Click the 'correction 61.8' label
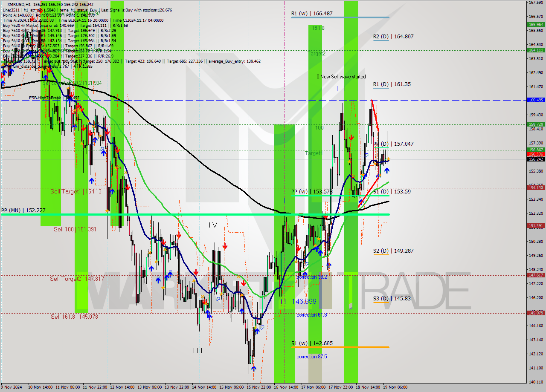 coord(312,315)
